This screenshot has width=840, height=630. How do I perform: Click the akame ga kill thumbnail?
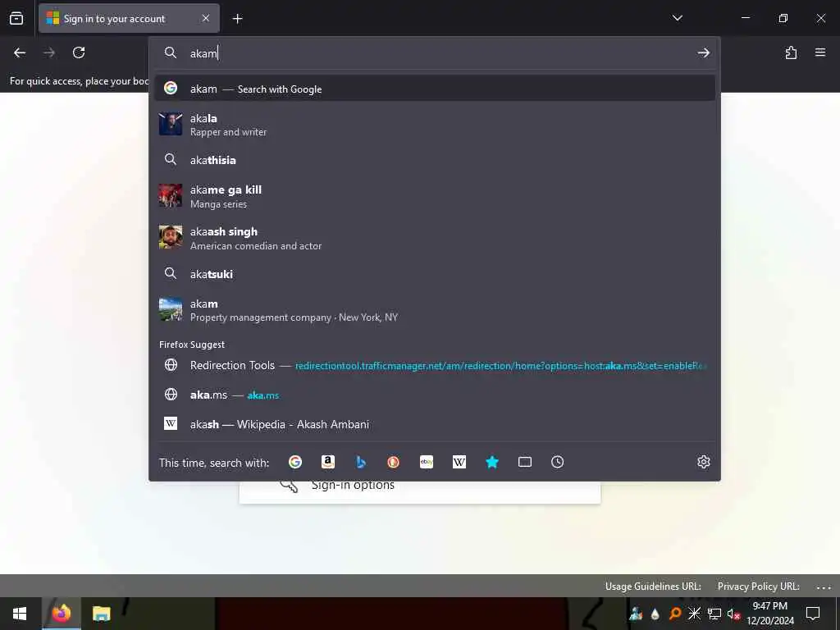[x=171, y=195]
